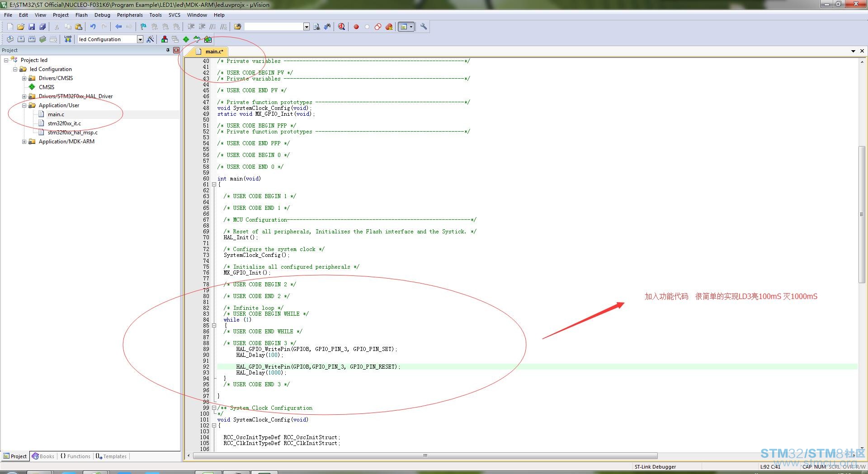Viewport: 868px width, 474px height.
Task: Open the editor tab list dropdown arrow
Action: tap(853, 51)
